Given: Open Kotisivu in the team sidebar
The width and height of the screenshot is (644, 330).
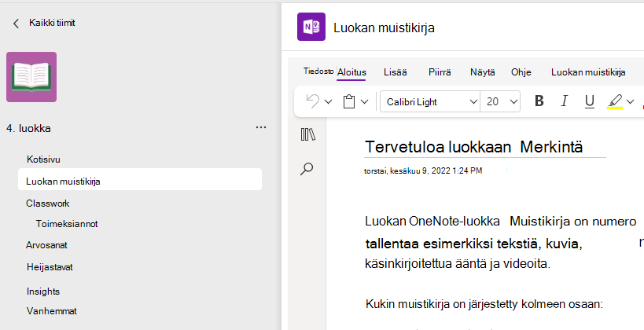Looking at the screenshot, I should coord(43,159).
